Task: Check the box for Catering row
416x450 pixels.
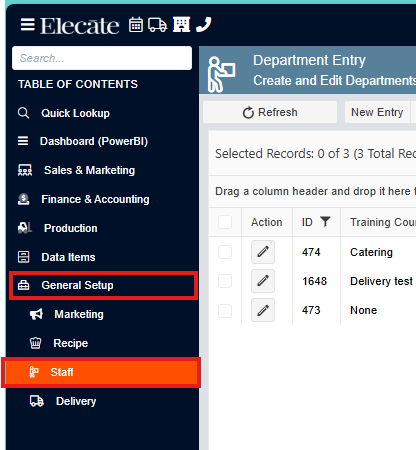Action: [x=225, y=252]
